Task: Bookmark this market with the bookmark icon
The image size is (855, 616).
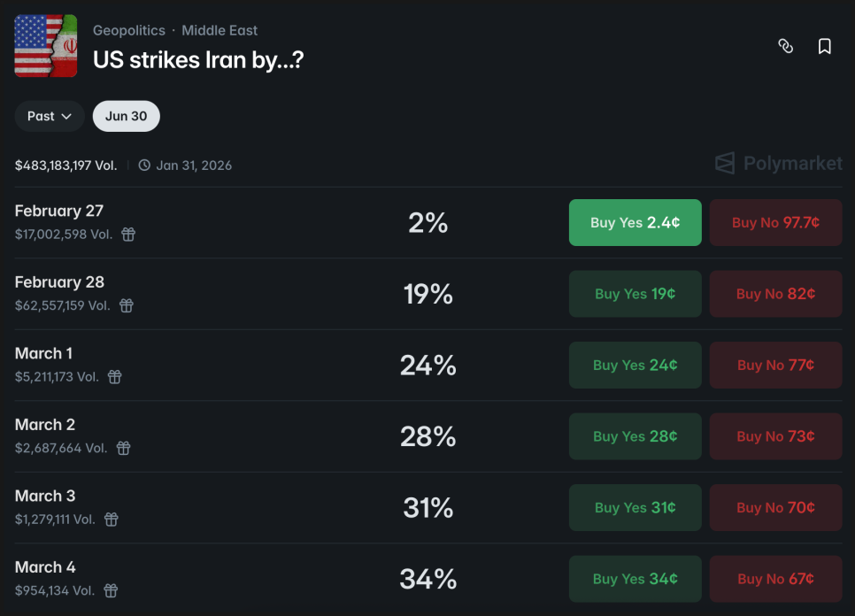Action: (x=825, y=46)
